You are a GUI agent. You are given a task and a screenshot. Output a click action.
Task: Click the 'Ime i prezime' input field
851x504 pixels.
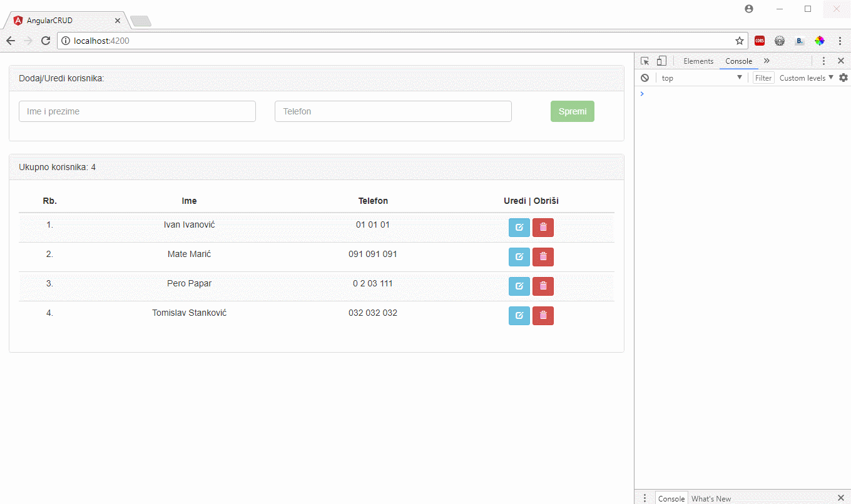(137, 111)
